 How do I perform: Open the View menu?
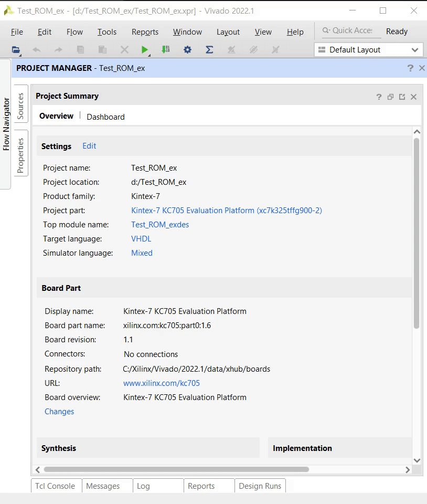tap(263, 32)
